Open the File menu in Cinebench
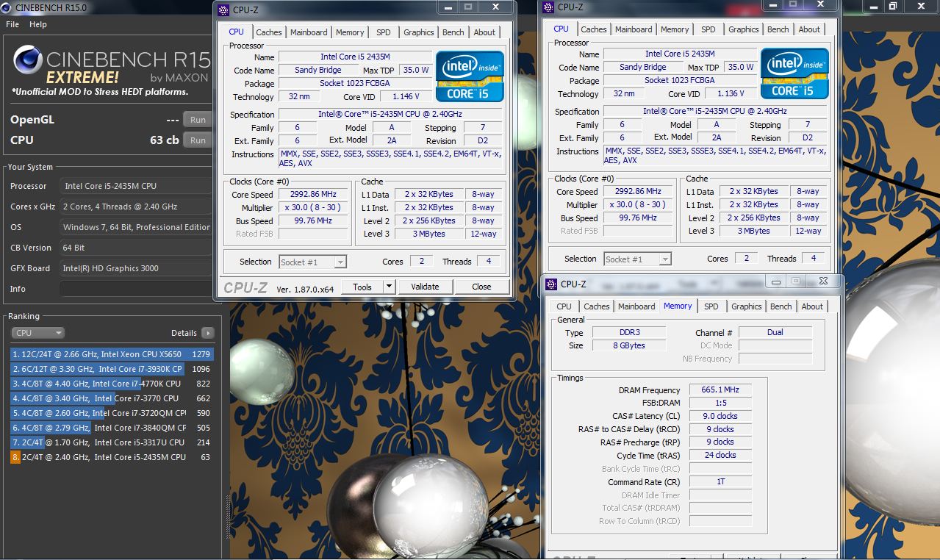940x560 pixels. click(12, 24)
